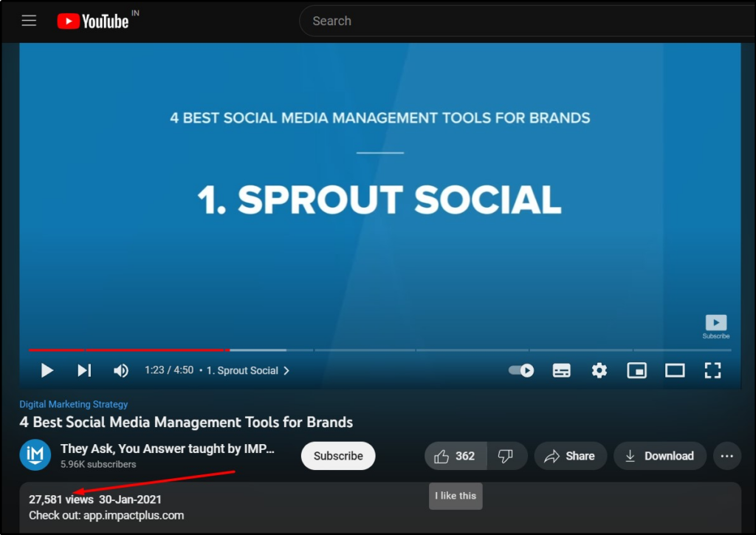Screen dimensions: 756x535
Task: Switch to theater mode
Action: (675, 370)
